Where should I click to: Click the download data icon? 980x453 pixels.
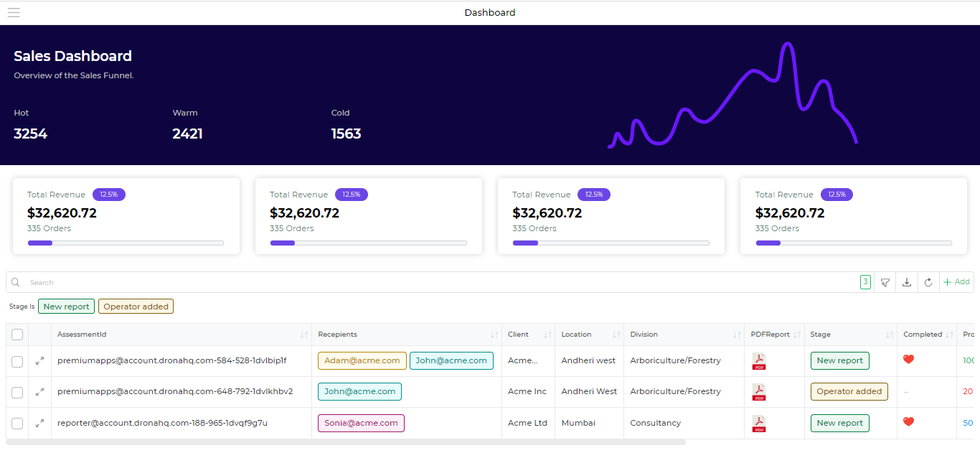tap(906, 281)
